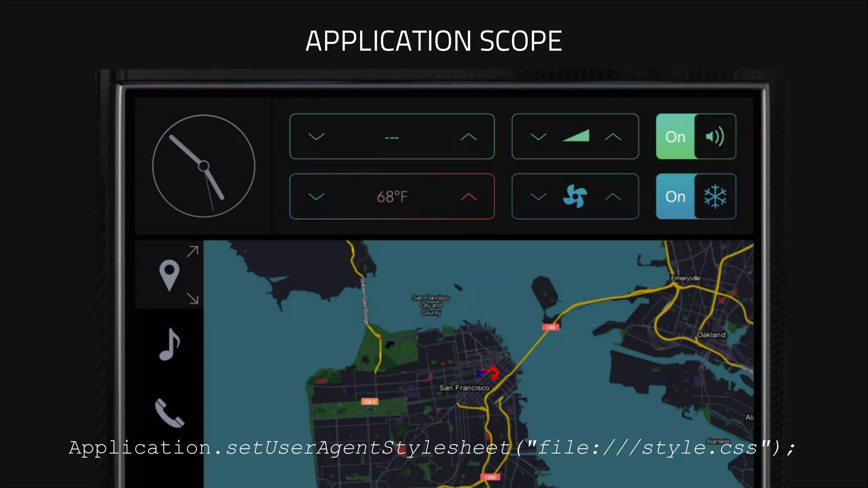Click the analog clock widget
The width and height of the screenshot is (868, 488).
click(x=204, y=166)
